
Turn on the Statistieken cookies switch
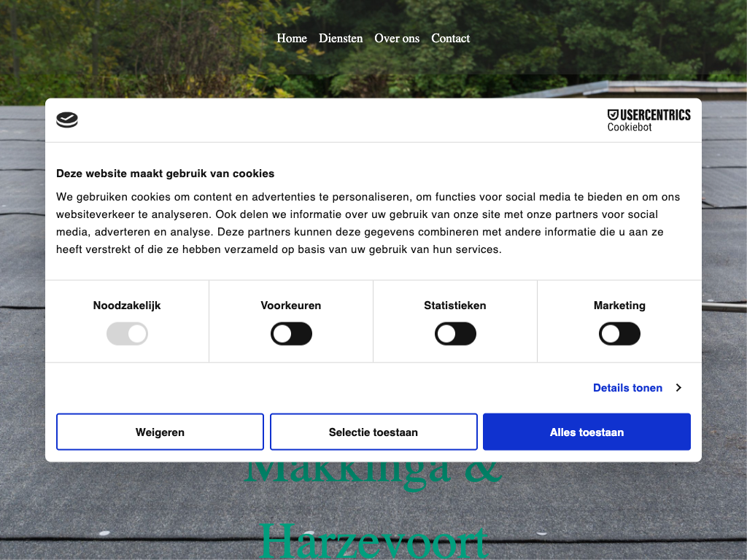tap(455, 335)
